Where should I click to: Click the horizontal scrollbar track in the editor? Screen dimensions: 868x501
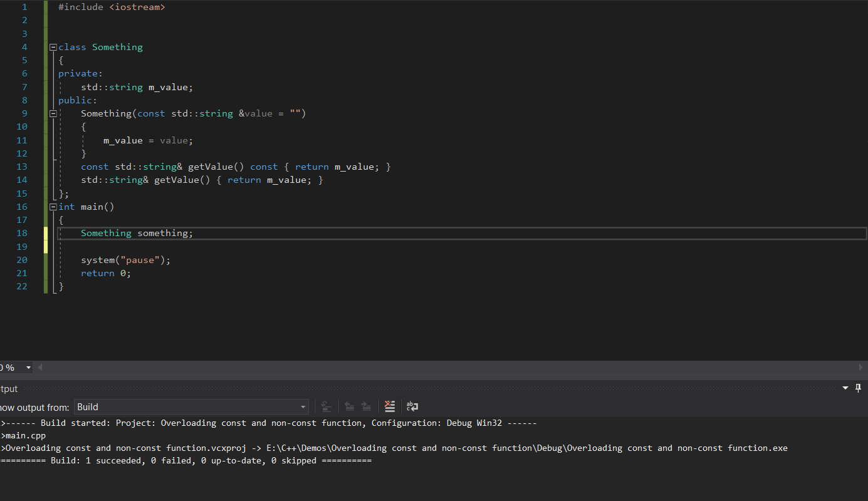pyautogui.click(x=439, y=368)
